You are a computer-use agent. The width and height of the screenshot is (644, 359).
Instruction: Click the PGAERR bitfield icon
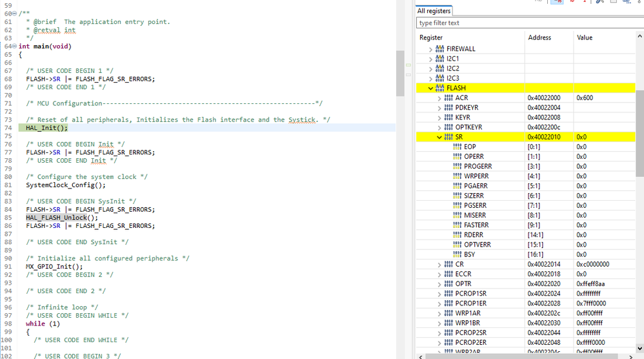click(x=457, y=186)
